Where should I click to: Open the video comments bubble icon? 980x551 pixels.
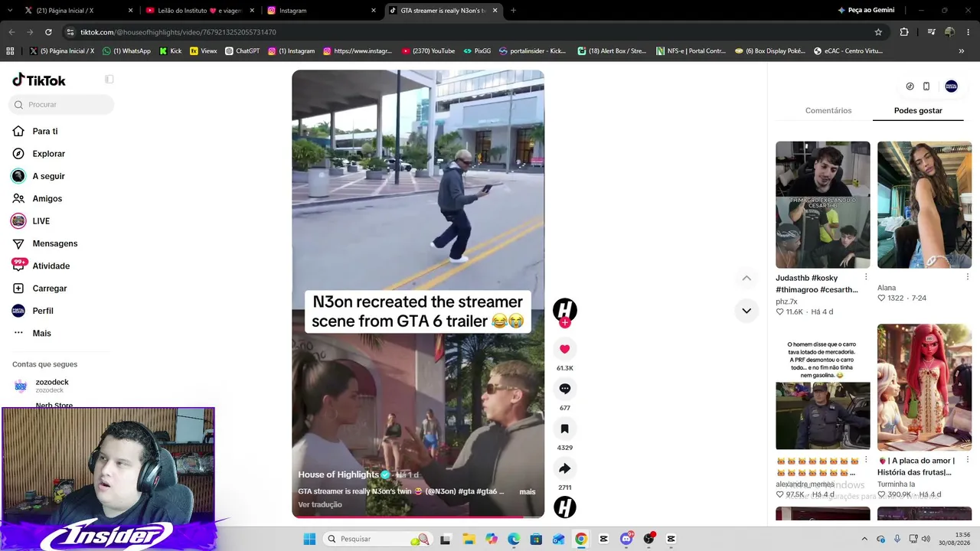(564, 389)
